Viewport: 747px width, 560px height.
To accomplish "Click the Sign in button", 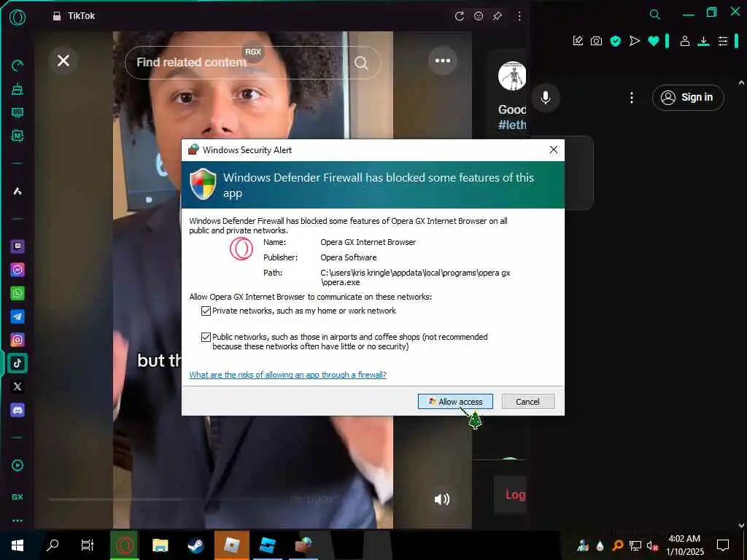I will pyautogui.click(x=687, y=98).
